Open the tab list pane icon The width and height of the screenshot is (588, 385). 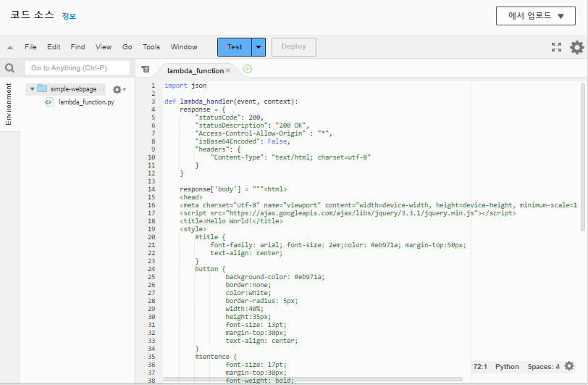(x=145, y=69)
